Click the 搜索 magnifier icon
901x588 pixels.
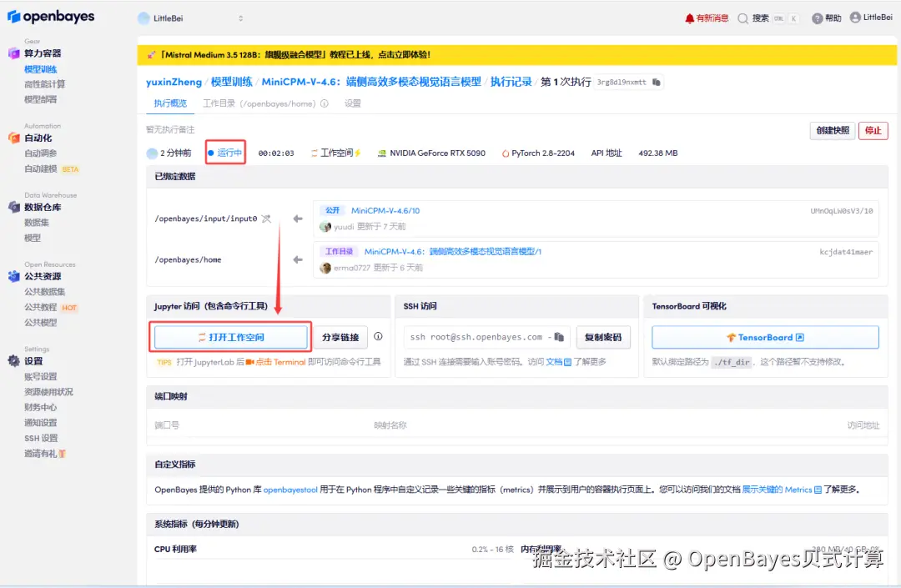click(x=743, y=18)
